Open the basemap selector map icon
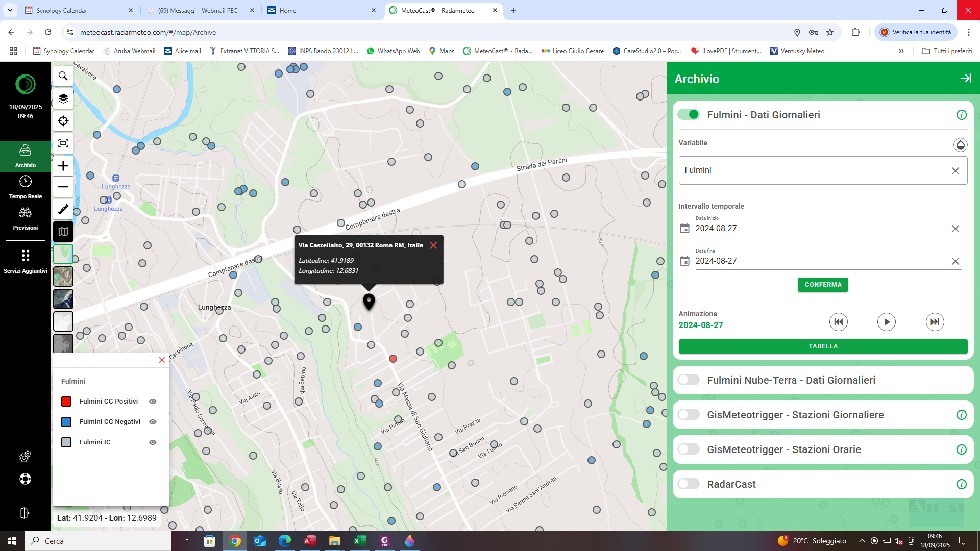Screen dimensions: 980x551 click(63, 232)
